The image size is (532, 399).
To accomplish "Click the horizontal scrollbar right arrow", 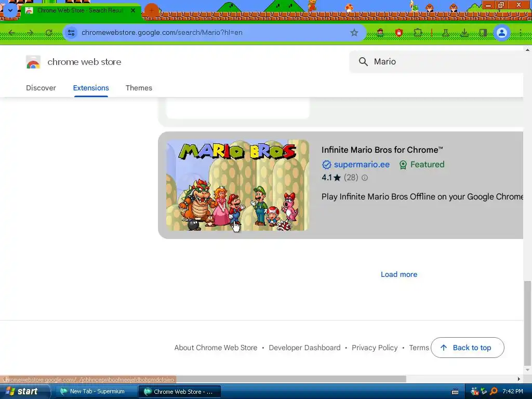I will click(x=519, y=379).
